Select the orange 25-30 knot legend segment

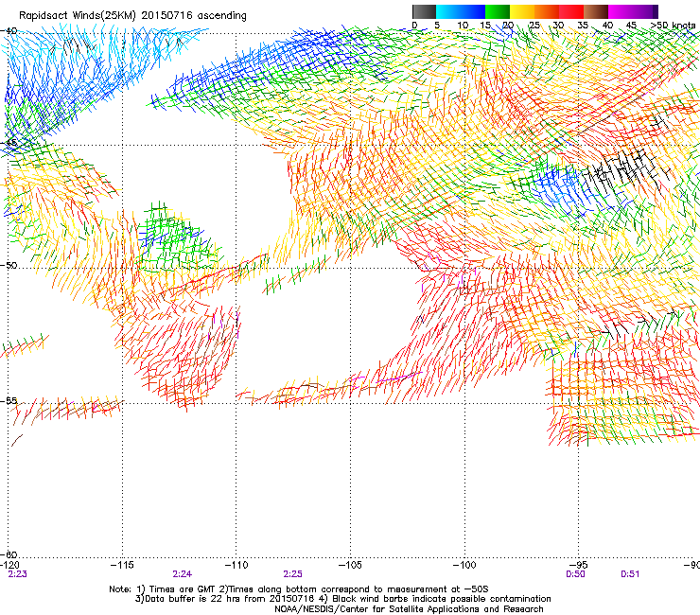(x=547, y=11)
